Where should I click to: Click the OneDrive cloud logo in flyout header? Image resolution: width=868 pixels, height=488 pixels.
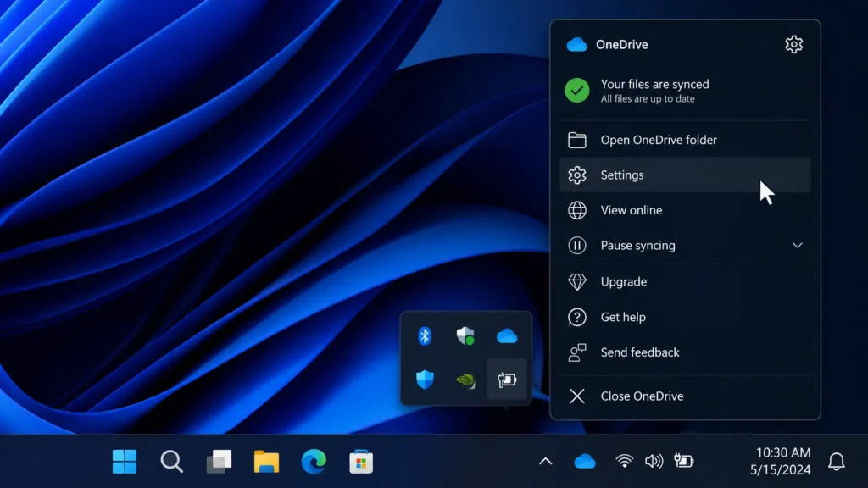point(576,45)
